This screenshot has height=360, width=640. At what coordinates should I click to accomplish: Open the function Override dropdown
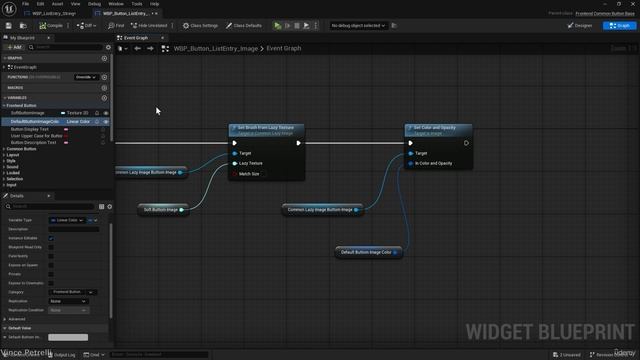coord(86,77)
